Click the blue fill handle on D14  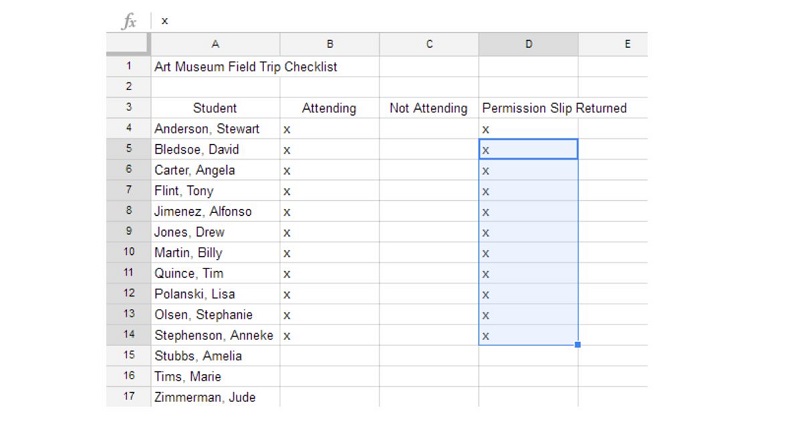(578, 345)
